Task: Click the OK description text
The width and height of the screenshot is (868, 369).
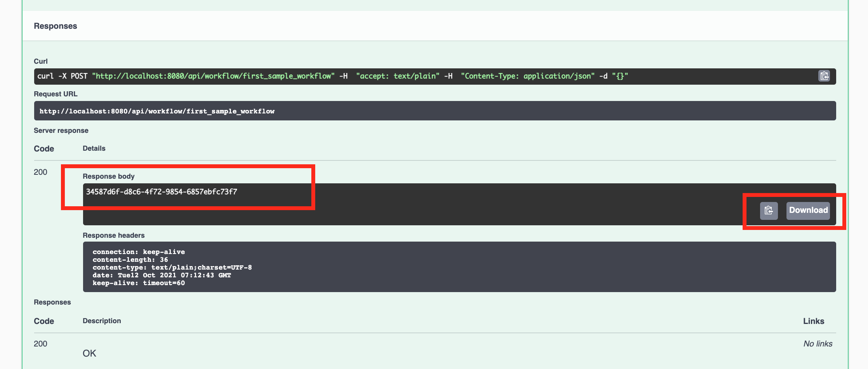Action: click(x=89, y=353)
